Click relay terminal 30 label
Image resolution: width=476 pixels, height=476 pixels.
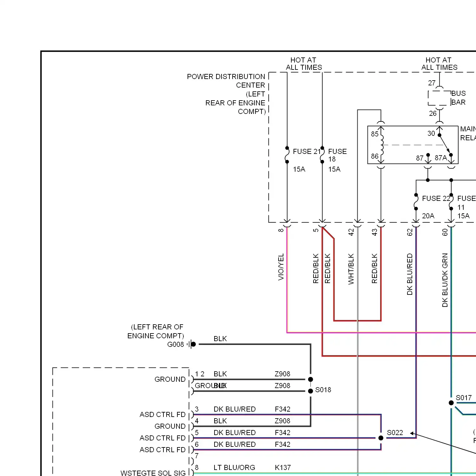point(431,134)
